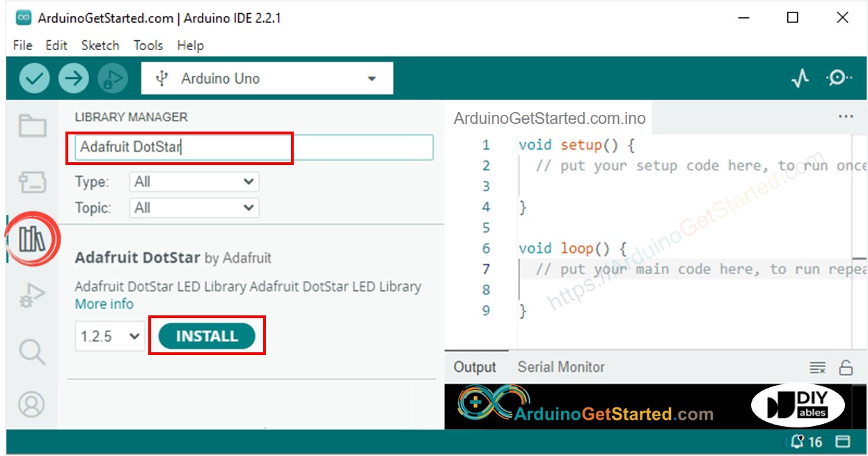Open the Sketchbook folder sidebar icon
This screenshot has height=456, width=868.
click(x=32, y=126)
